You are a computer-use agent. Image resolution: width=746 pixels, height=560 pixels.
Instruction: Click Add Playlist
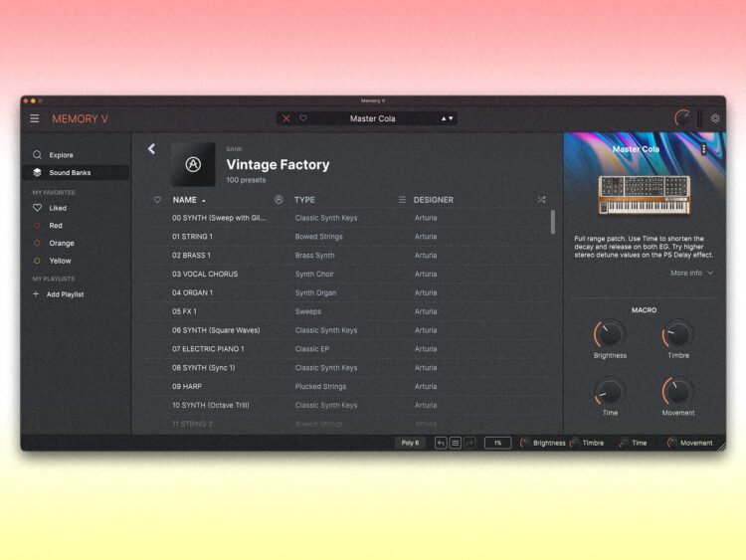click(x=66, y=294)
